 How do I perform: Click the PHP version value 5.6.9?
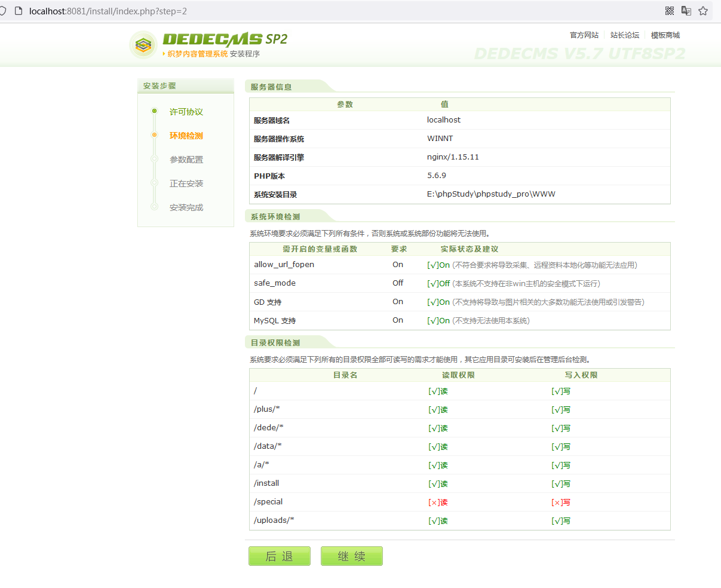tap(437, 175)
